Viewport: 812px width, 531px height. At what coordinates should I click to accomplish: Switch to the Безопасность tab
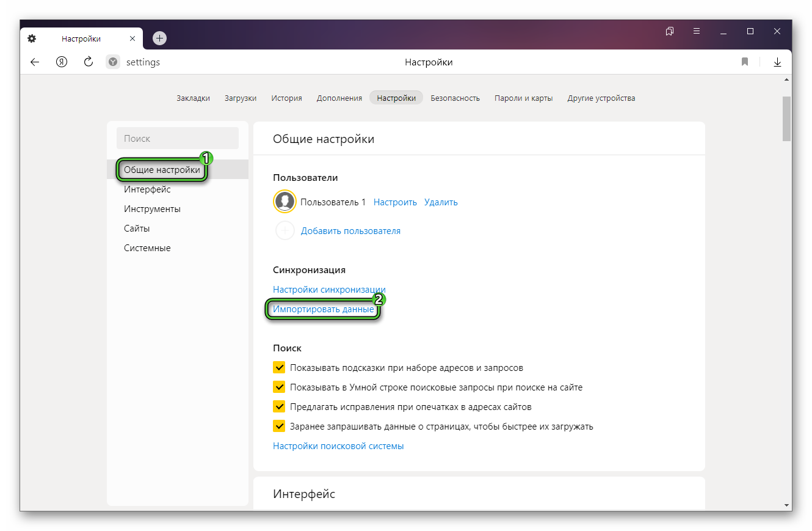[x=455, y=98]
